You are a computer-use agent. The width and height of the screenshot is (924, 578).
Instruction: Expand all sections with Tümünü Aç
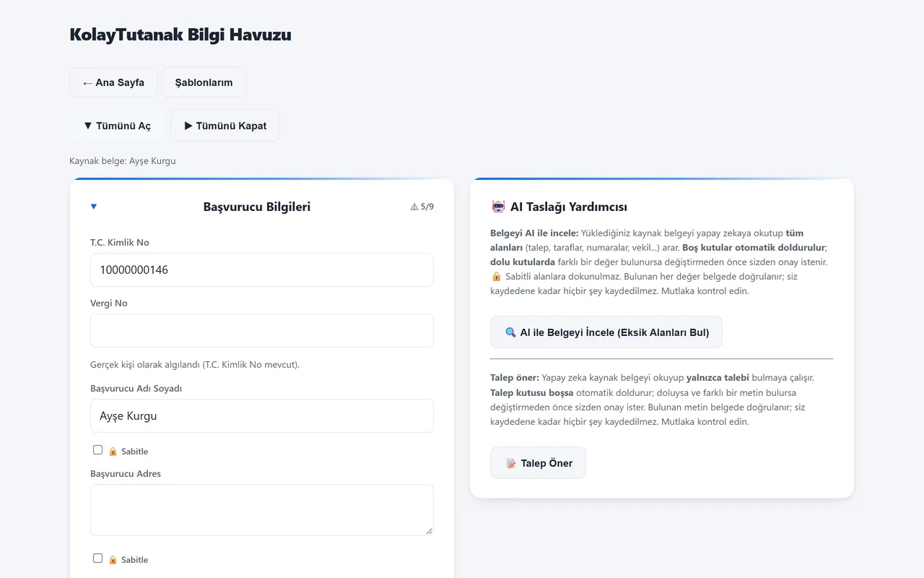click(x=117, y=126)
